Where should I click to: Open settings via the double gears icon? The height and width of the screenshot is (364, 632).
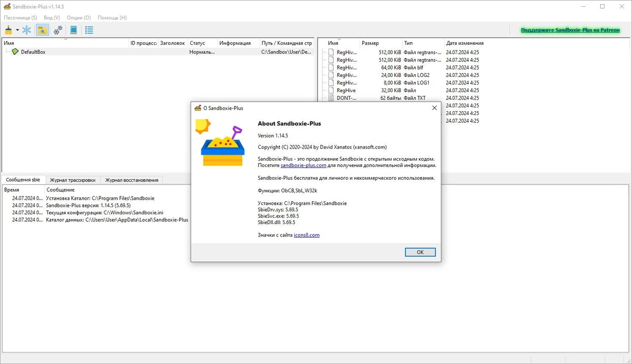tap(58, 30)
